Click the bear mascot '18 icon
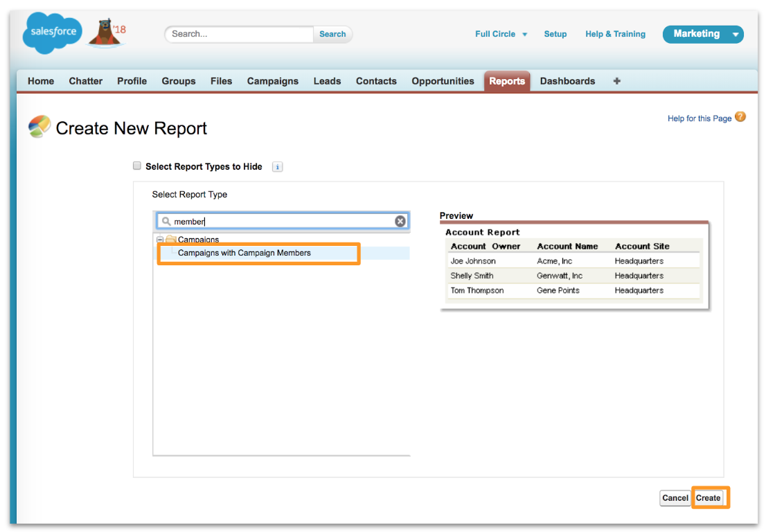The image size is (766, 532). point(107,33)
